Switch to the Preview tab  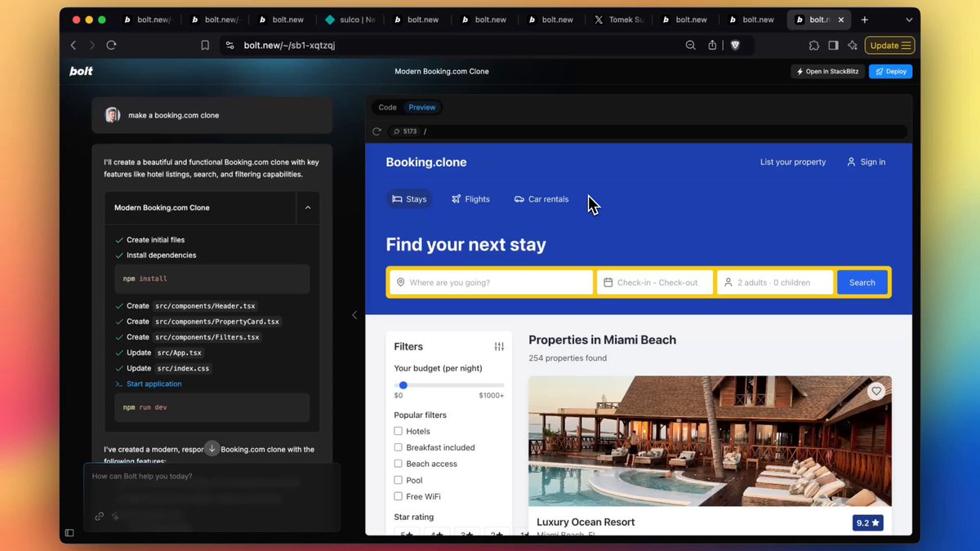422,107
